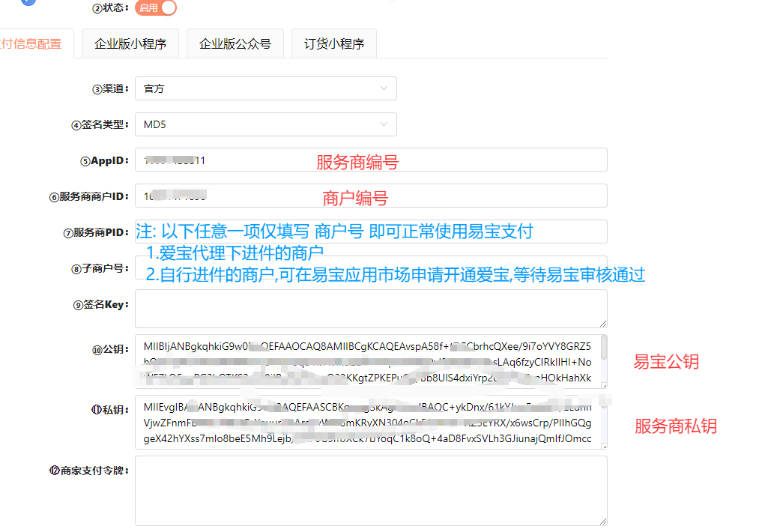This screenshot has width=762, height=532.
Task: Click inside the 签名Key text area
Action: click(x=370, y=308)
